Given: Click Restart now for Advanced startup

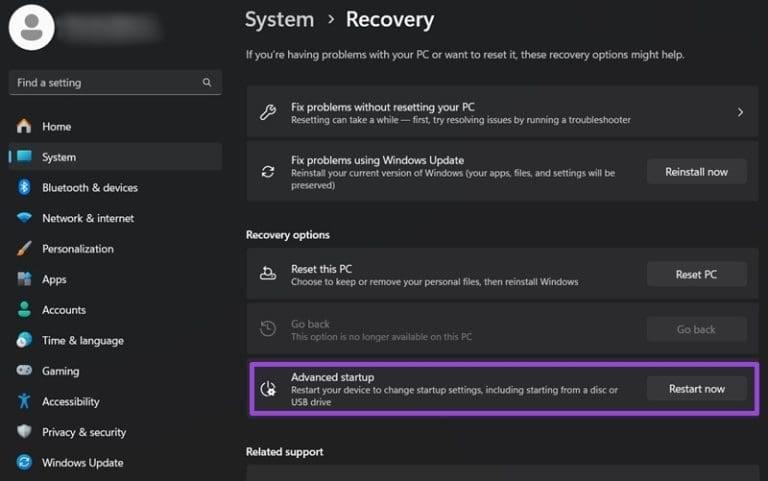Looking at the screenshot, I should pyautogui.click(x=696, y=388).
